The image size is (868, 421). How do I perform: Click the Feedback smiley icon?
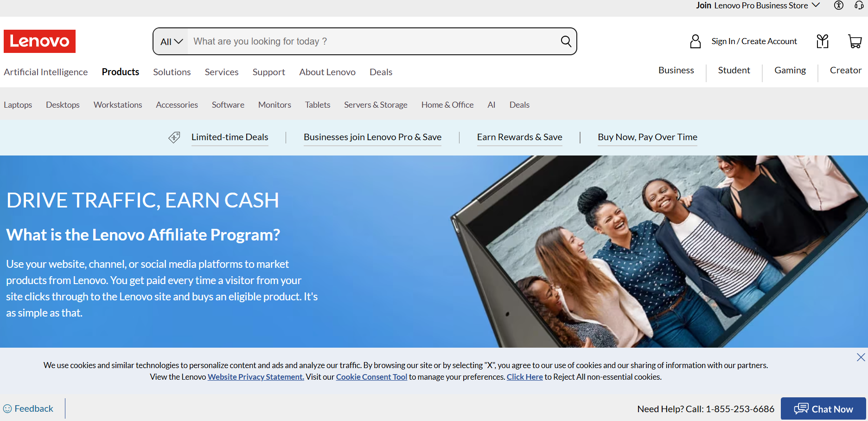7,409
